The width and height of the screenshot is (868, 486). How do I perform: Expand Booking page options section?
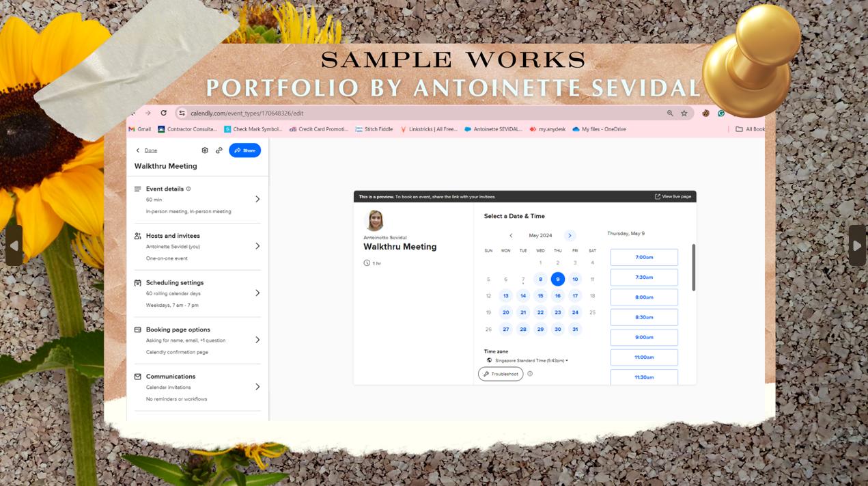pos(257,340)
